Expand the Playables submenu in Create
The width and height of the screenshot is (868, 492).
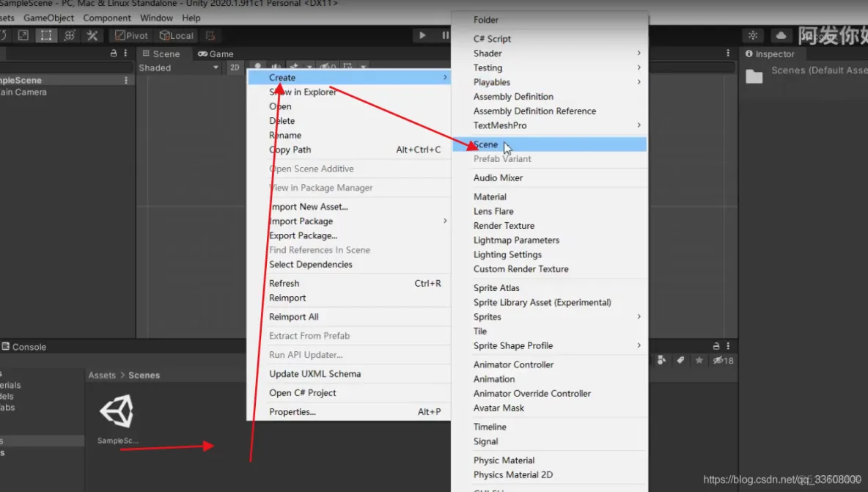pyautogui.click(x=550, y=82)
